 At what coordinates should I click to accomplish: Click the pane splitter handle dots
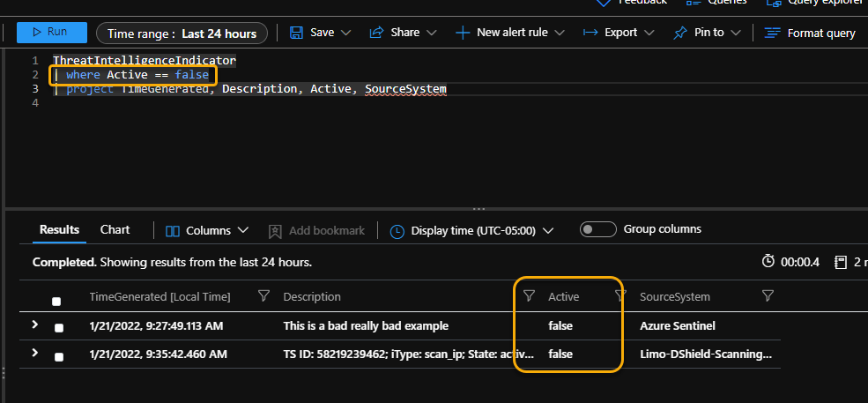tap(479, 209)
